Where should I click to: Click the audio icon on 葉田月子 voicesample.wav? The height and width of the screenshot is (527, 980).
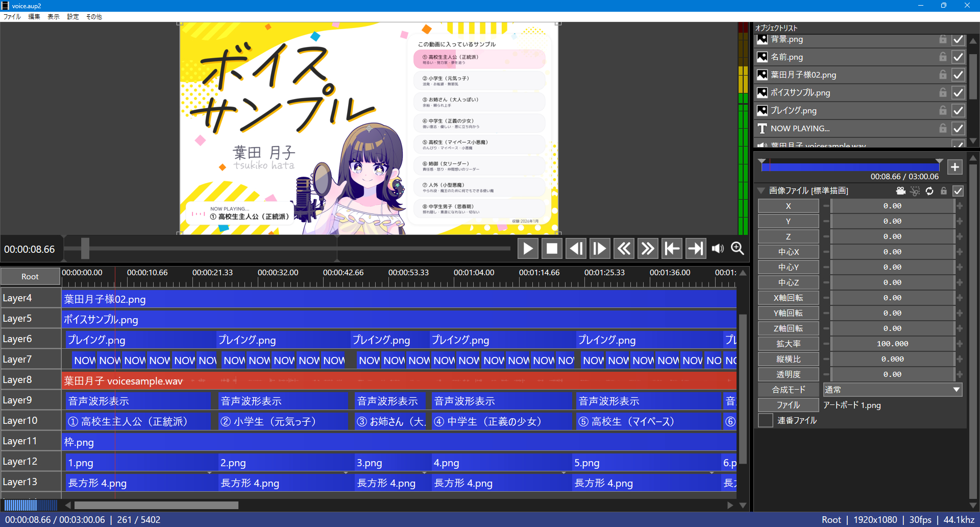pyautogui.click(x=763, y=146)
